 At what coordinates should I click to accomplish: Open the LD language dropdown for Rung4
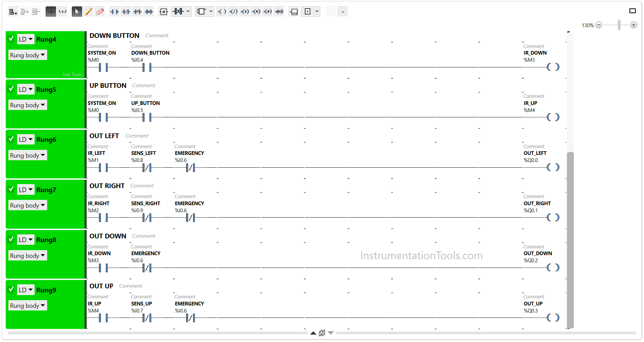tap(26, 39)
